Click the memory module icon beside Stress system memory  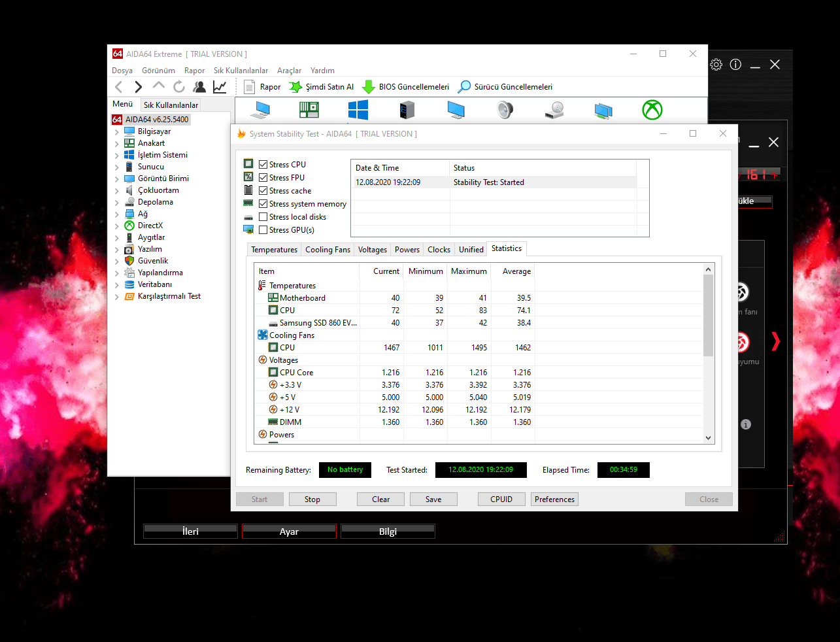coord(248,203)
